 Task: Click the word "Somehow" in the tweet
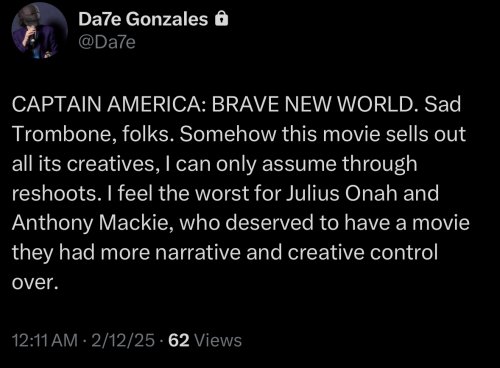[228, 134]
